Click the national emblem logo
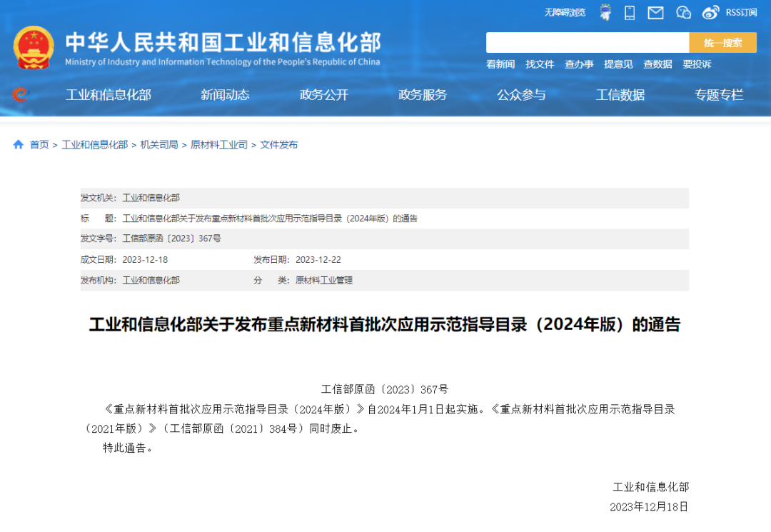 [x=34, y=48]
